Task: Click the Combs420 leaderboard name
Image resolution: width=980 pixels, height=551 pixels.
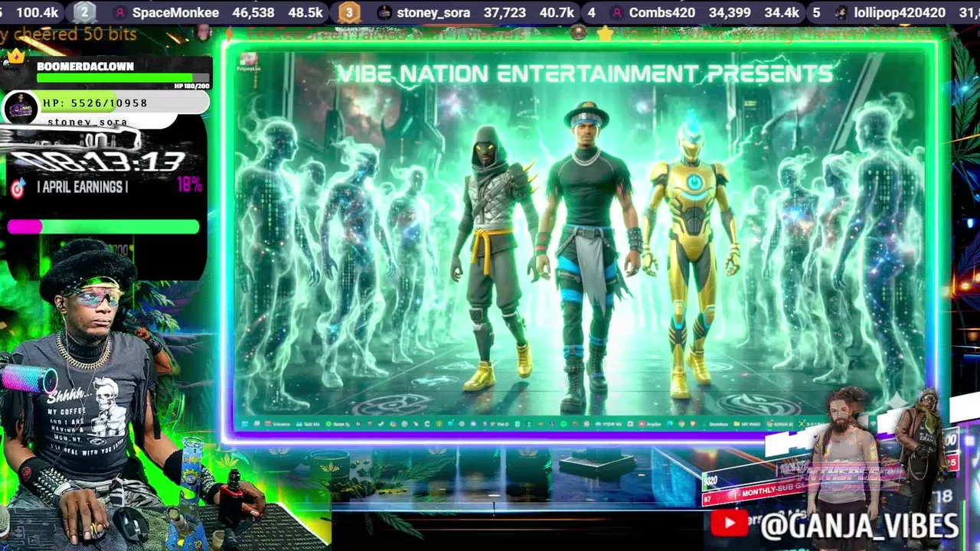Action: (663, 12)
